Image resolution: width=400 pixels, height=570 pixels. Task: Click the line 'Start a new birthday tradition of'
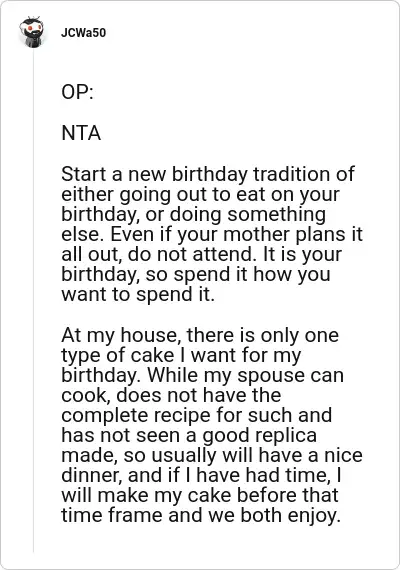click(208, 174)
